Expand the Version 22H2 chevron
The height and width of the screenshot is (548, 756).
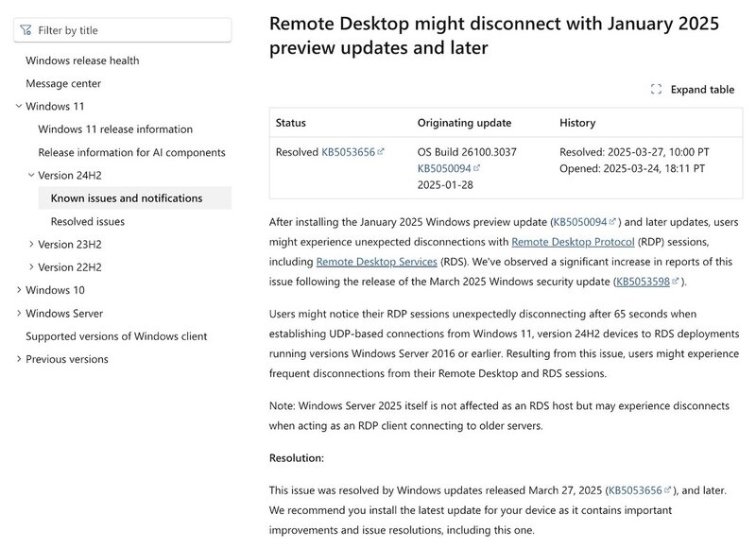[x=31, y=267]
